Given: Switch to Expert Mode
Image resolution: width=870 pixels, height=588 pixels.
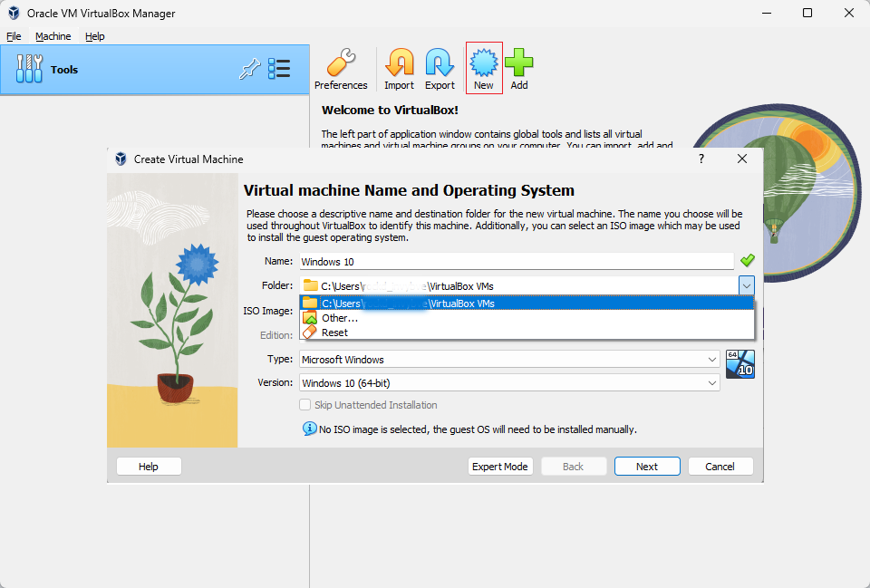Looking at the screenshot, I should (500, 467).
